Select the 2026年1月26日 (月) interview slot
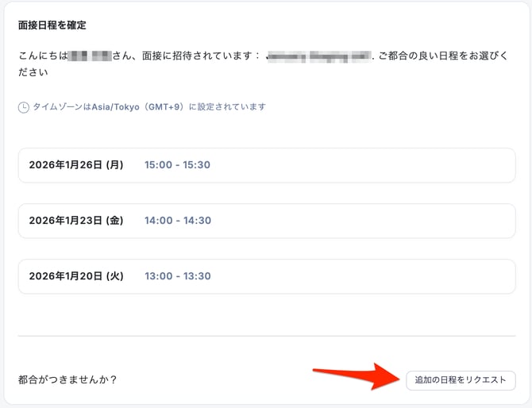This screenshot has width=532, height=408. (x=76, y=165)
